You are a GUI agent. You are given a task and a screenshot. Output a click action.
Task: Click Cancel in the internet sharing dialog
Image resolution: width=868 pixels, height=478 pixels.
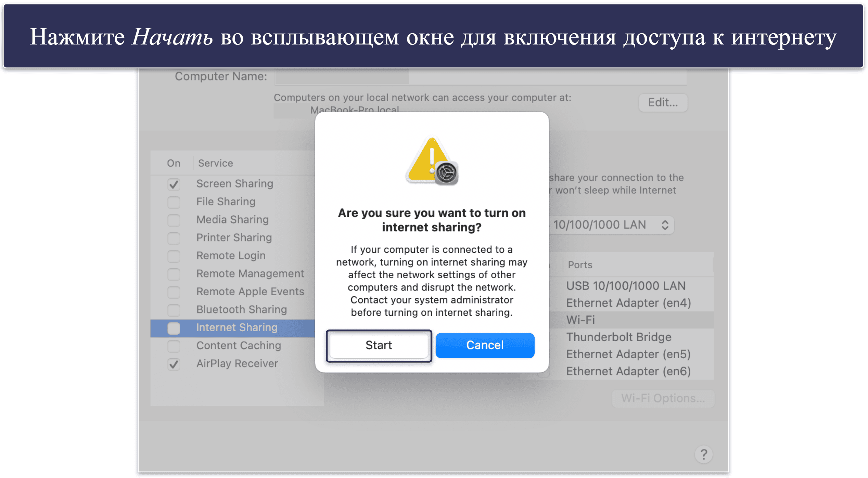pyautogui.click(x=485, y=345)
